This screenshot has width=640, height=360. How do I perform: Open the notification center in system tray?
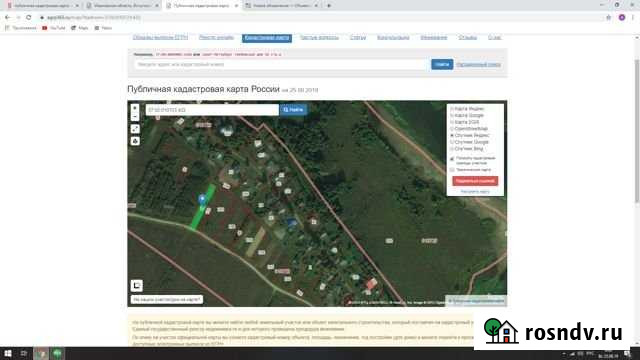point(627,354)
